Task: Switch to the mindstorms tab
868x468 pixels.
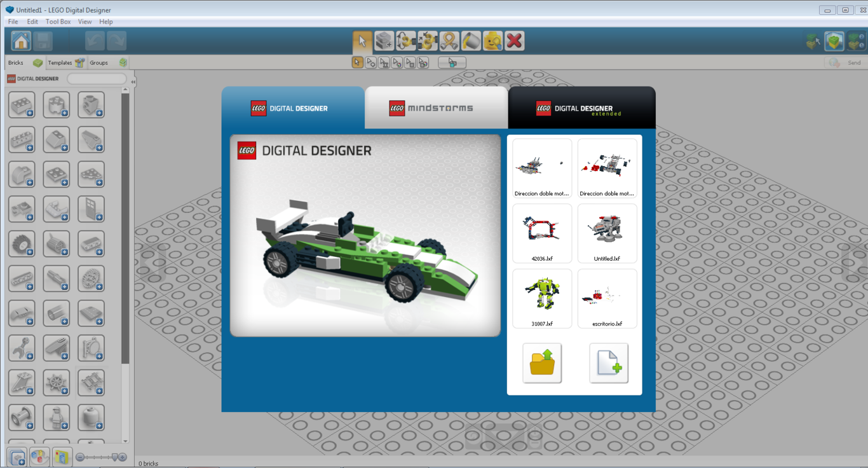Action: [435, 107]
